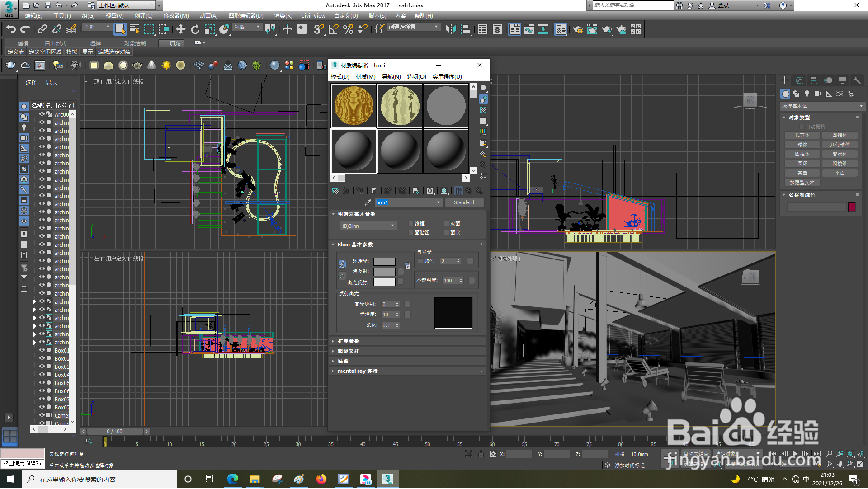Select the teapot icon in ribbon toolbar

tap(10, 66)
